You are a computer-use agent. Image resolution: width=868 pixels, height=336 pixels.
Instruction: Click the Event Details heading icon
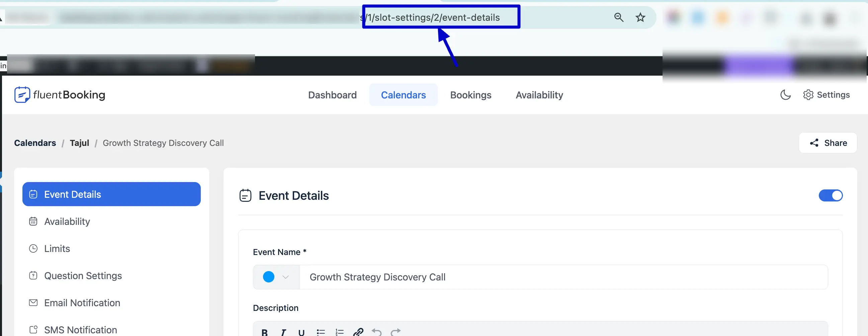point(245,195)
